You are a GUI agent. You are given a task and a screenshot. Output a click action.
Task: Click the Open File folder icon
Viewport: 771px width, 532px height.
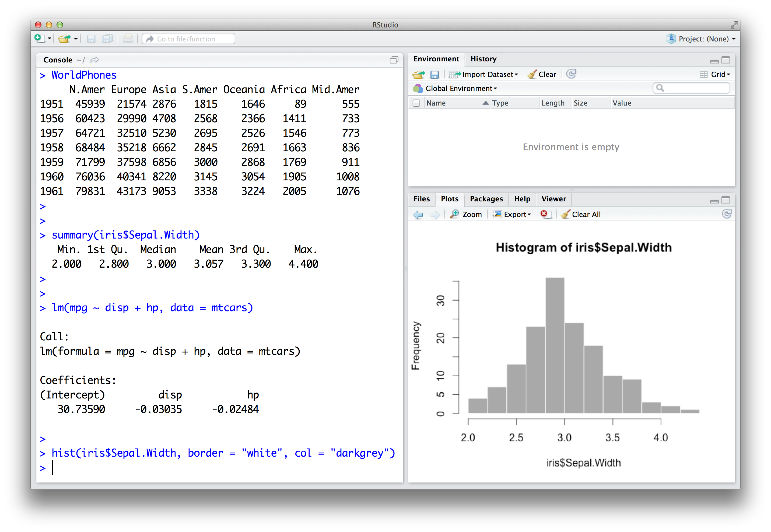(64, 39)
